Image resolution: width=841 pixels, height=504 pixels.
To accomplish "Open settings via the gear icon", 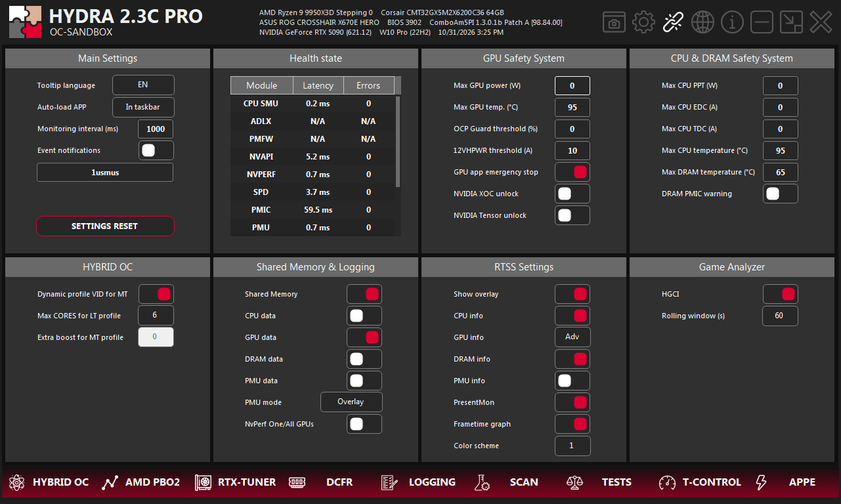I will click(644, 22).
